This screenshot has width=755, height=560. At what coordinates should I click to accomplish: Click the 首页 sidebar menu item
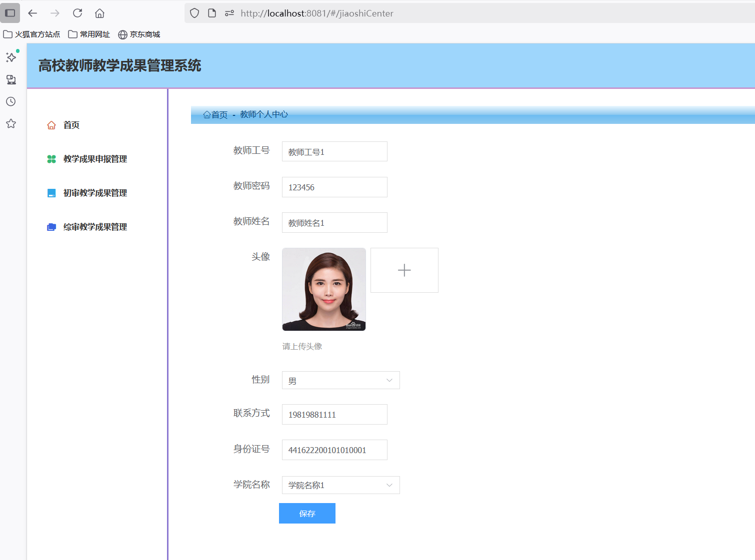71,125
